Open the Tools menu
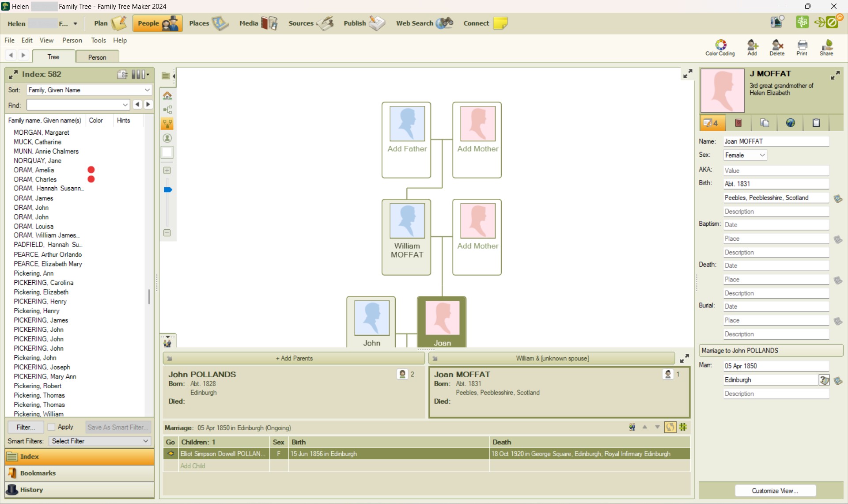The image size is (848, 504). pyautogui.click(x=98, y=40)
